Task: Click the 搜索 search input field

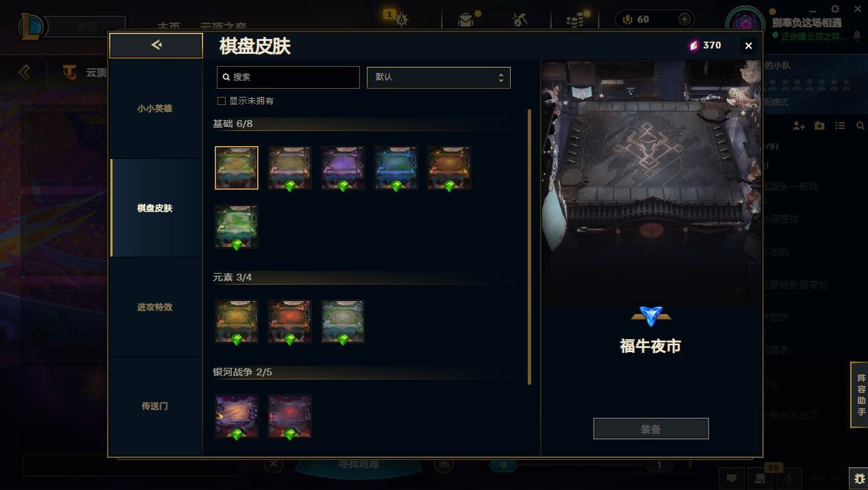Action: (x=288, y=77)
